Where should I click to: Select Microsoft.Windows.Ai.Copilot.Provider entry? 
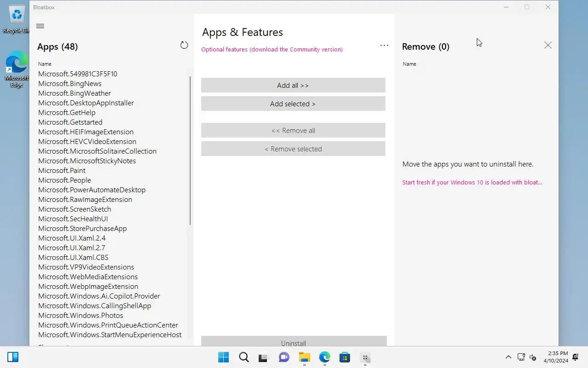pos(99,296)
